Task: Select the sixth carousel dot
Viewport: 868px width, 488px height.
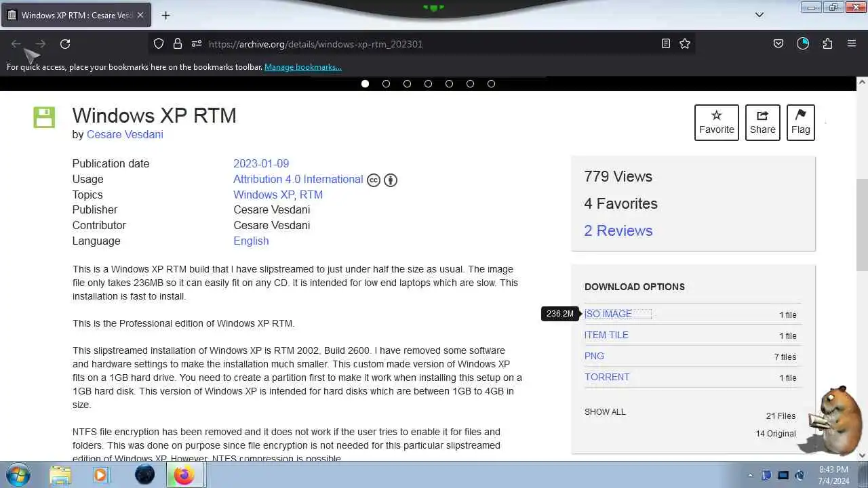Action: click(x=470, y=83)
